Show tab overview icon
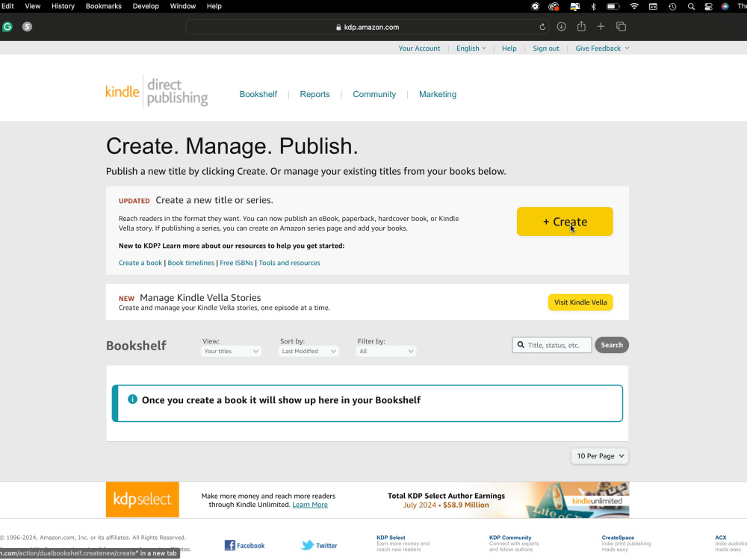This screenshot has width=747, height=560. tap(621, 27)
